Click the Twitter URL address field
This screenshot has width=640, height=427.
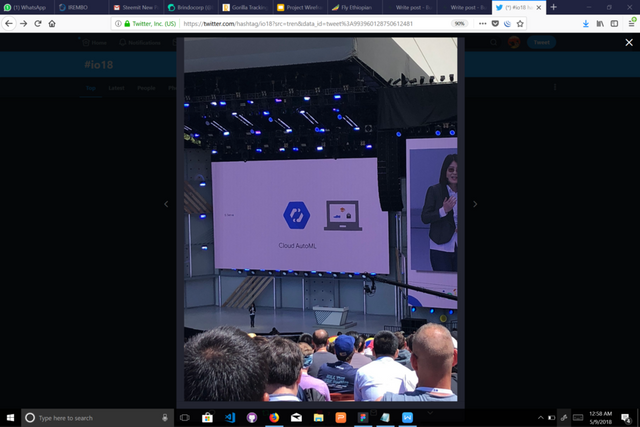298,24
